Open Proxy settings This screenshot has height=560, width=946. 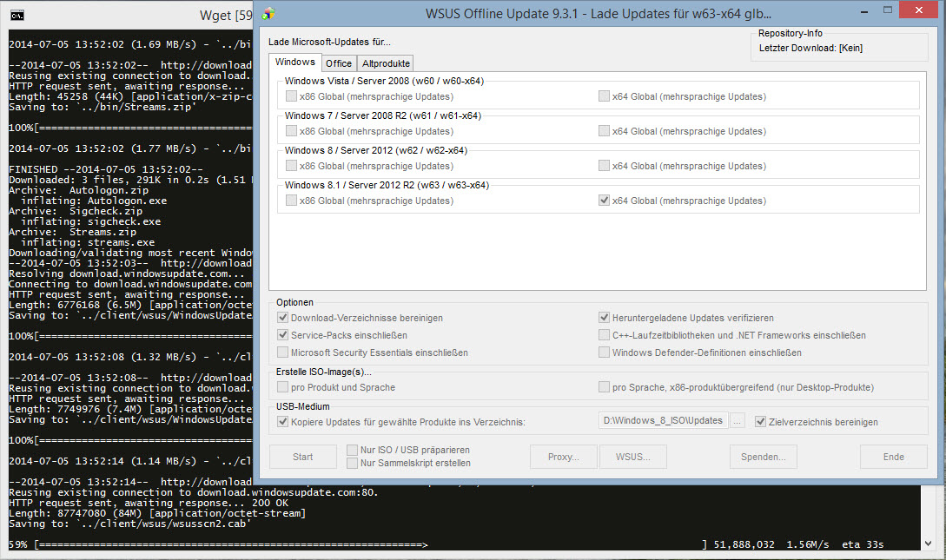point(564,457)
